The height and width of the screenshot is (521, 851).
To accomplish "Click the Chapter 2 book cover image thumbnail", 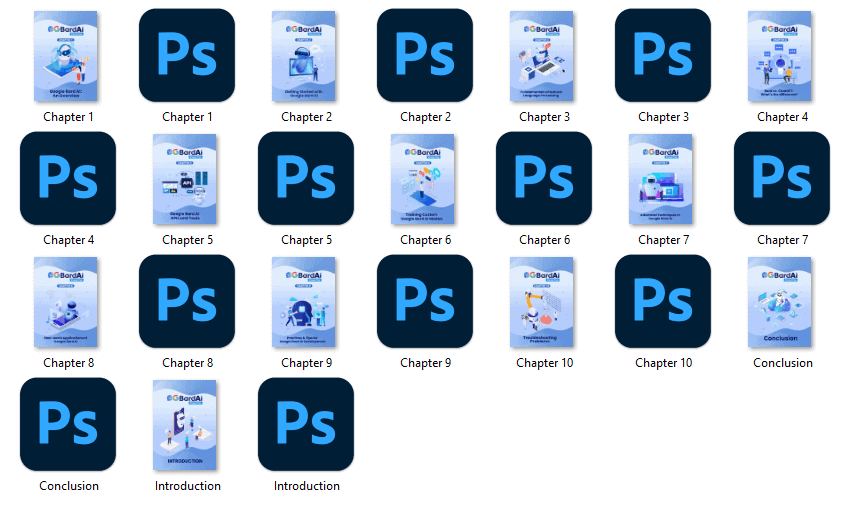I will pyautogui.click(x=304, y=56).
